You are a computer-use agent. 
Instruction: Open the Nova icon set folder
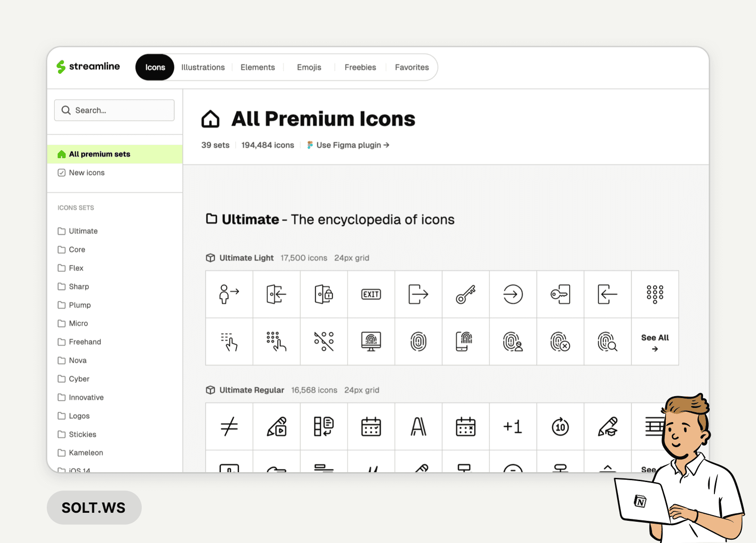point(72,360)
